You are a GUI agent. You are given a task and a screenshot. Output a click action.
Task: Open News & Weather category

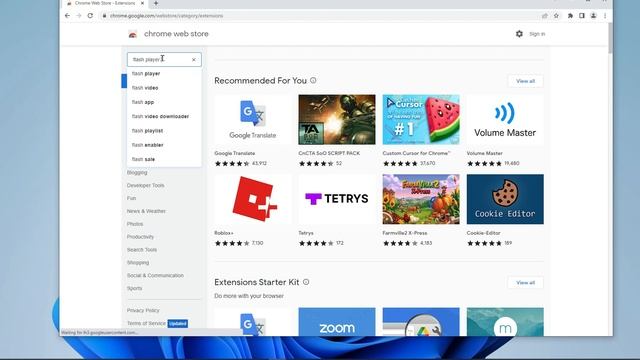point(146,211)
